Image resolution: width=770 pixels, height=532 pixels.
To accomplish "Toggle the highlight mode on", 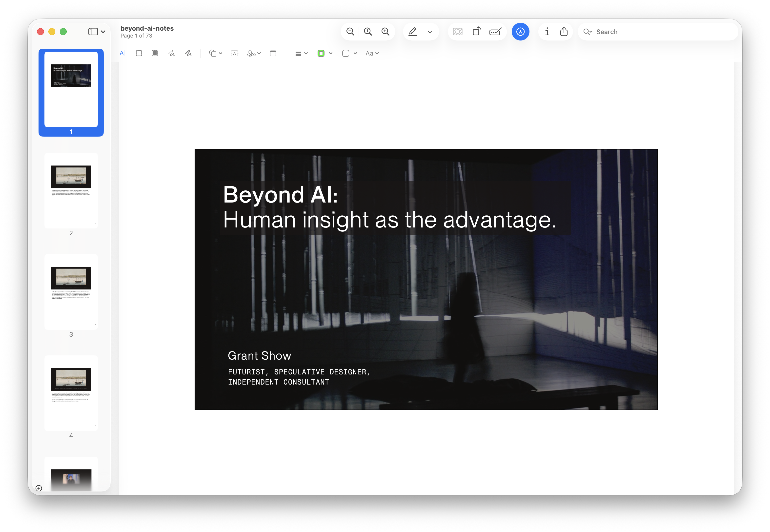I will tap(412, 31).
